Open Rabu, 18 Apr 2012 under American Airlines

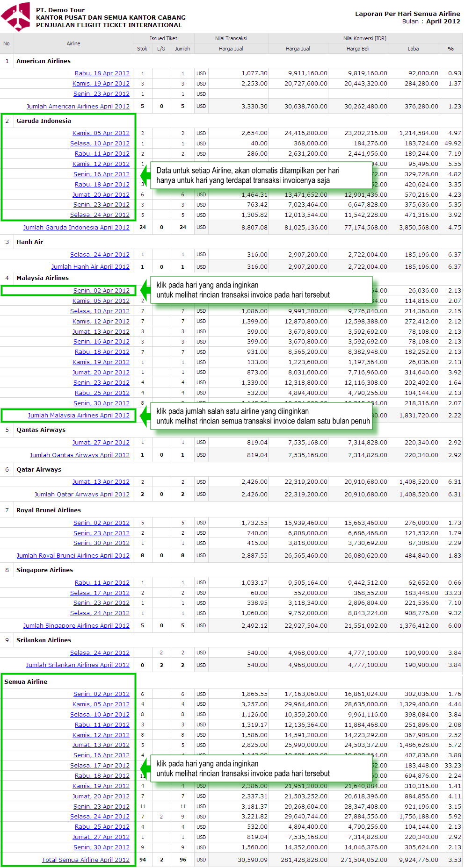pyautogui.click(x=102, y=73)
